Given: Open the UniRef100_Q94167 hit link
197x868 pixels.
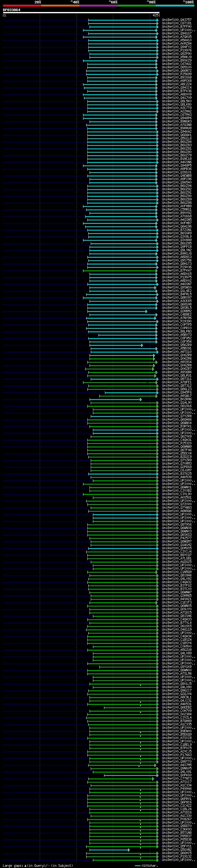Looking at the screenshot, I should pos(176,33).
